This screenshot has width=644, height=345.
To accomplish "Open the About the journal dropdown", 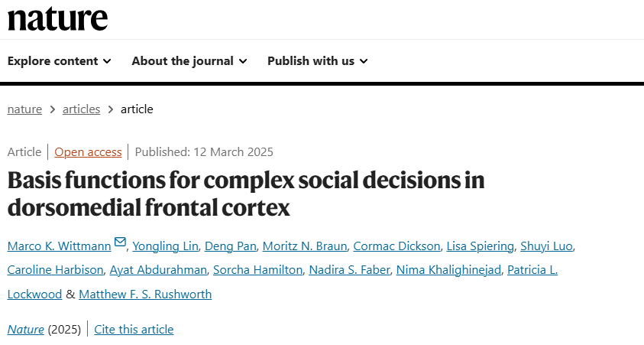I will coord(189,61).
